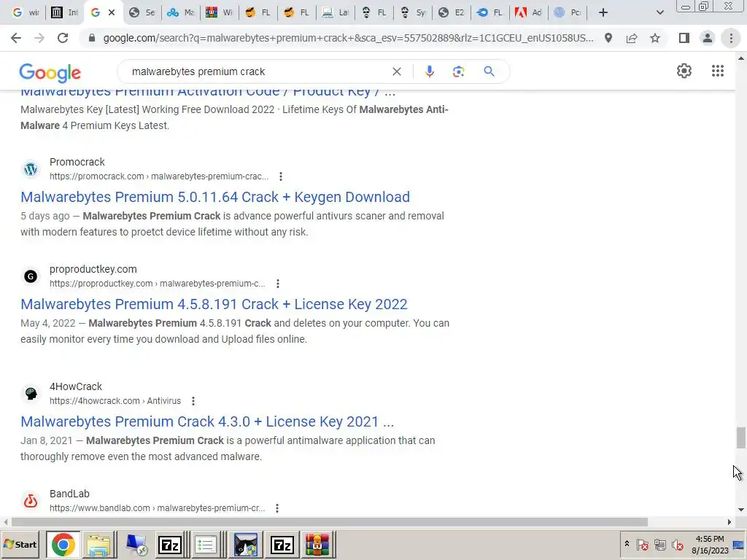The width and height of the screenshot is (747, 560).
Task: Open Malwarebytes Premium Activation Code result
Action: pyautogui.click(x=208, y=93)
